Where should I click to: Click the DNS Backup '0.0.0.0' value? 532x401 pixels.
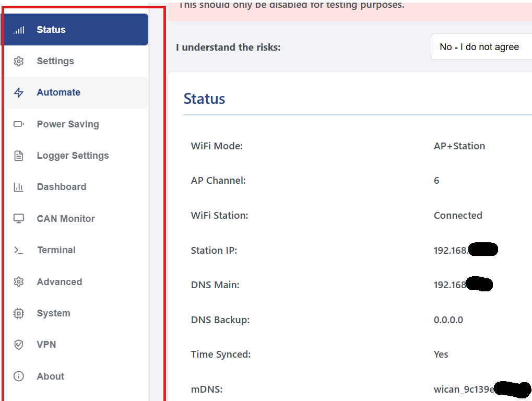[448, 320]
